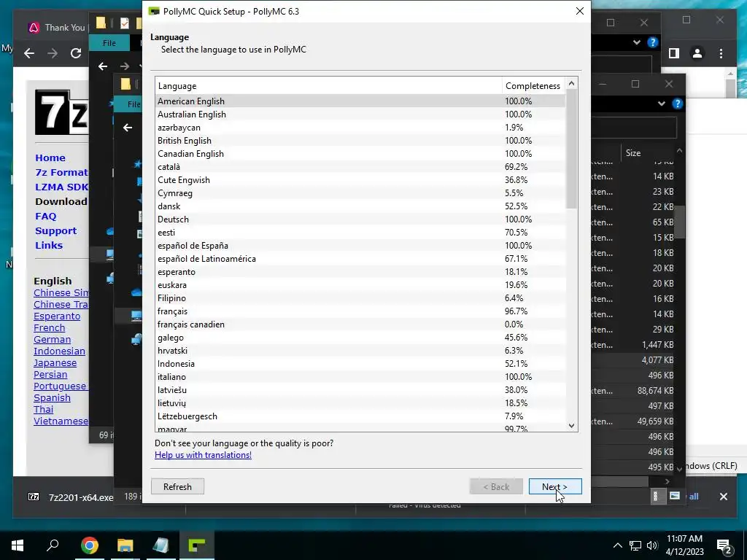The width and height of the screenshot is (747, 560).
Task: Click the browser back arrow icon
Action: click(29, 53)
